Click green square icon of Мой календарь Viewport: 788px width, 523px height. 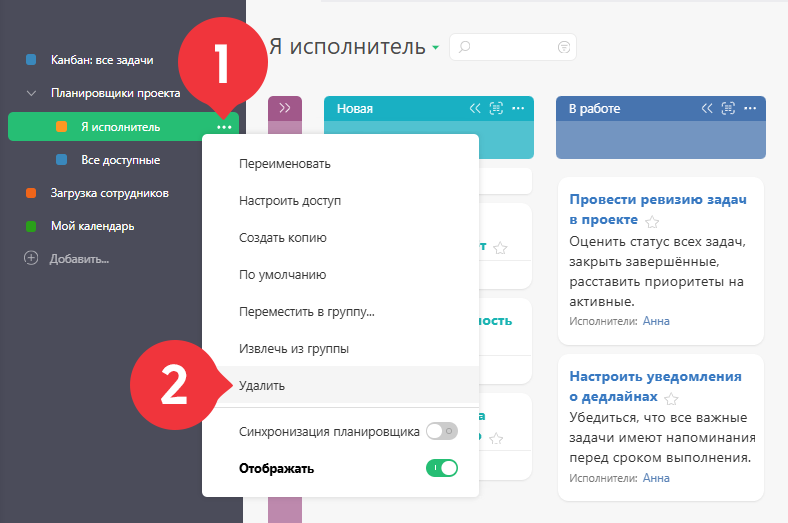tap(31, 226)
